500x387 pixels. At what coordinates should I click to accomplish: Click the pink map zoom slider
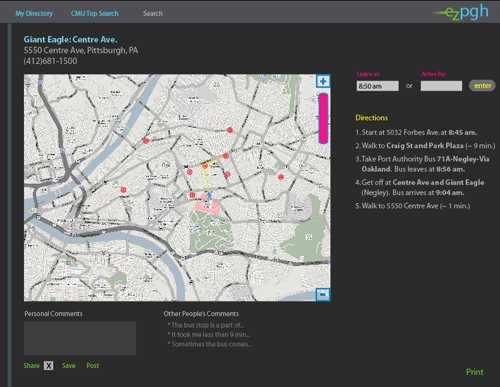[x=323, y=118]
